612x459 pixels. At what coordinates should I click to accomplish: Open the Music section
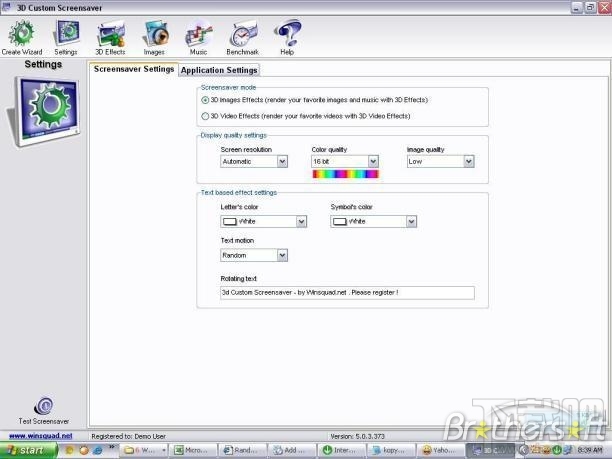pos(199,37)
